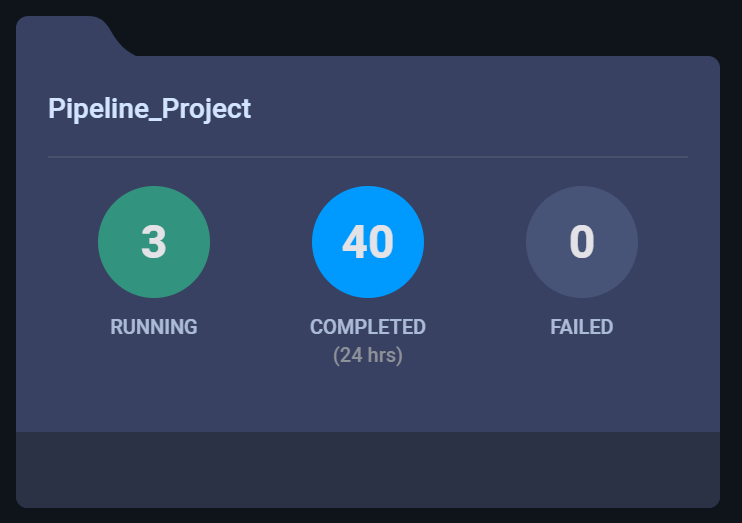
Task: Click empty card space below the RUNNING label
Action: tap(154, 390)
